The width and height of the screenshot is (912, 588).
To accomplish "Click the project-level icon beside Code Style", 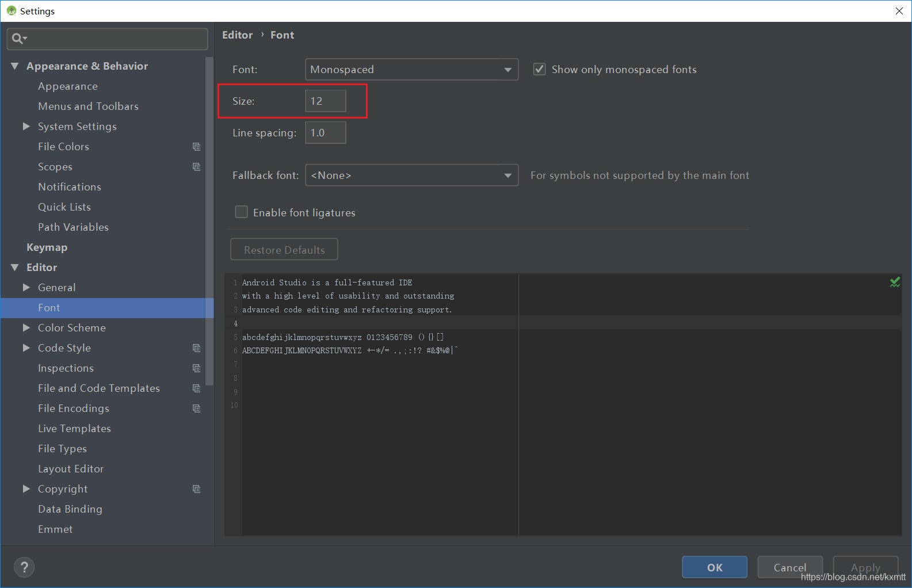I will click(196, 348).
